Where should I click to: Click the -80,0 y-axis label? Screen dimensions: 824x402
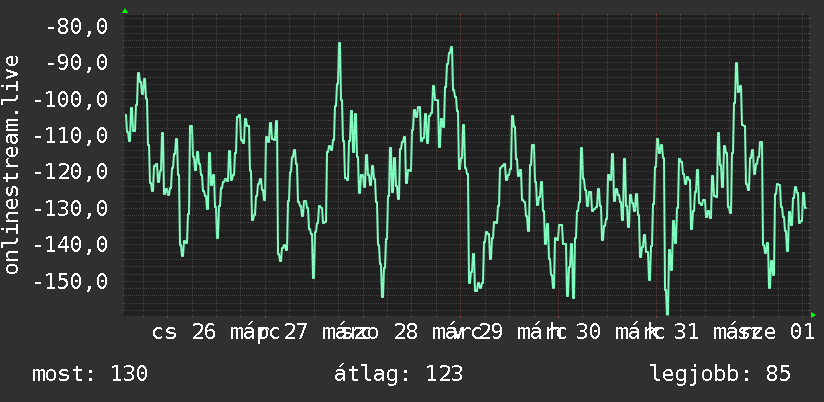77,26
